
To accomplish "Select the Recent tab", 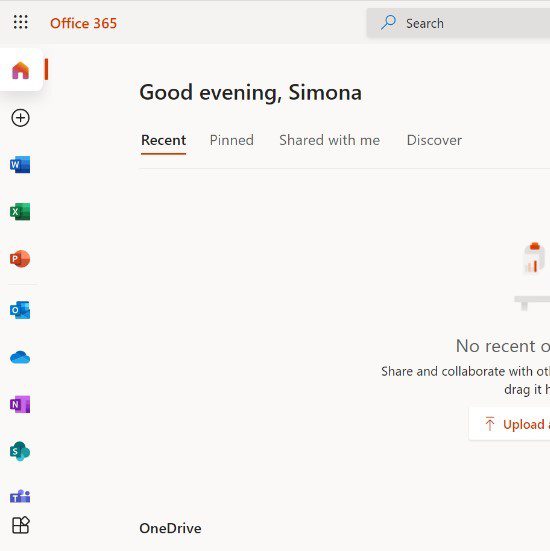I will click(x=163, y=141).
